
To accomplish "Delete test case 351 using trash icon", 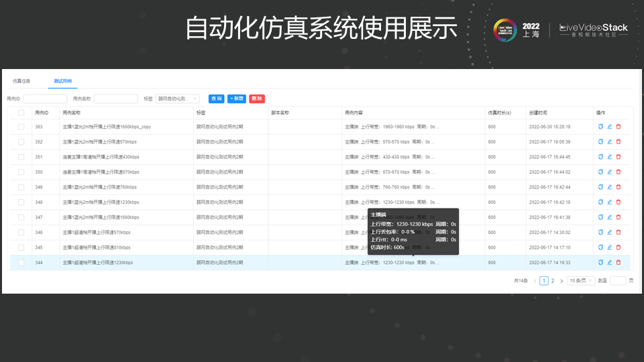I will click(x=618, y=156).
